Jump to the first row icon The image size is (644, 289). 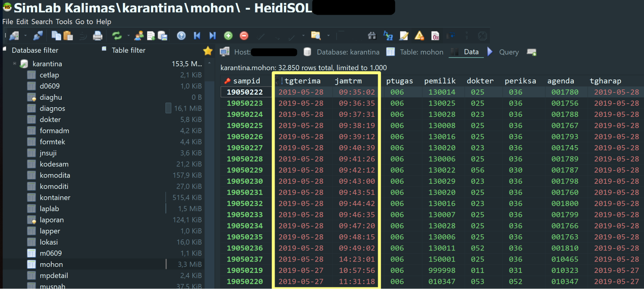click(197, 36)
